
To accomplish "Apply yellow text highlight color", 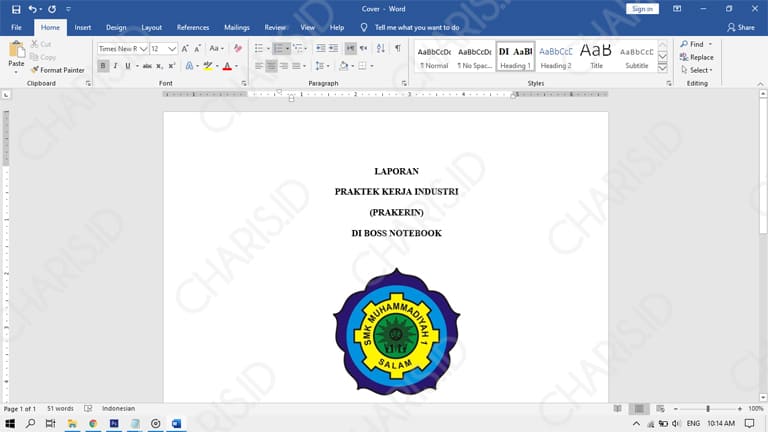I will click(x=208, y=66).
